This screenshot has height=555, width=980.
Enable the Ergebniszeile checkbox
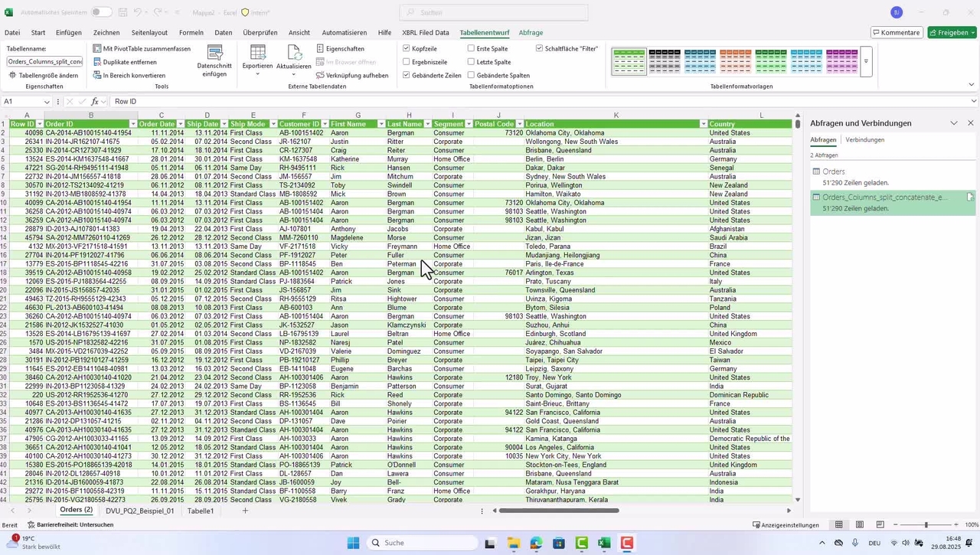click(407, 62)
